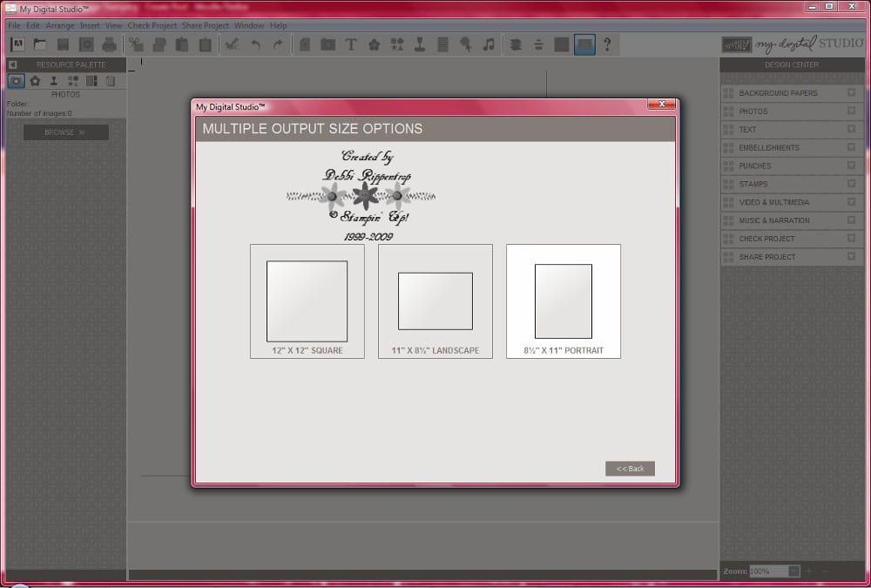This screenshot has height=588, width=871.
Task: Expand the Photos section in Design Center
Action: (x=851, y=112)
